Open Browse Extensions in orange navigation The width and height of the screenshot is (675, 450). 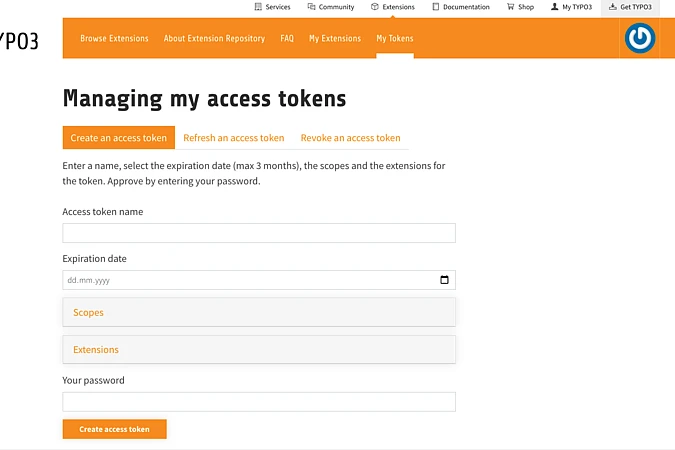pos(114,39)
